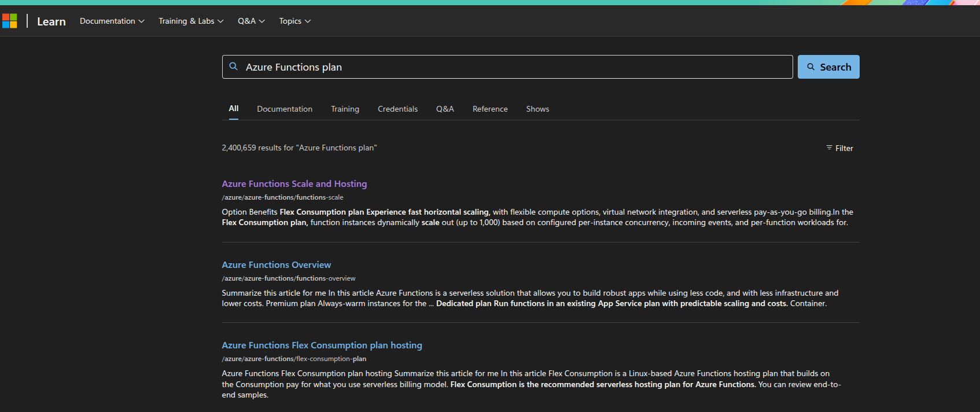The width and height of the screenshot is (980, 412).
Task: Switch to the Training results tab
Action: (x=345, y=109)
